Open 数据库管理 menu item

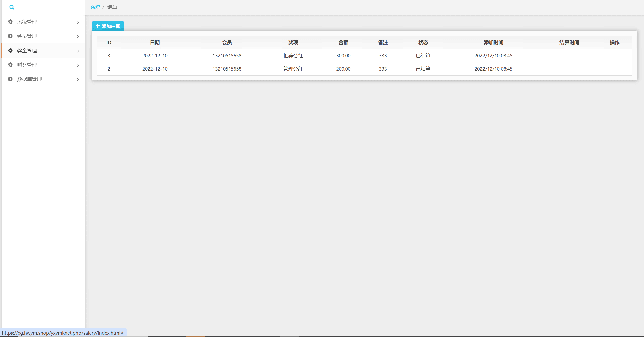(29, 79)
